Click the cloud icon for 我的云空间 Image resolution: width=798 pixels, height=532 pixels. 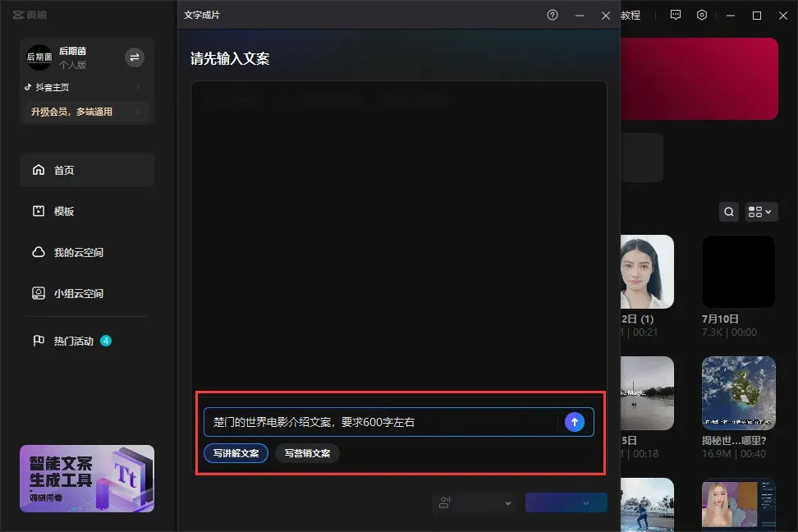coord(39,252)
